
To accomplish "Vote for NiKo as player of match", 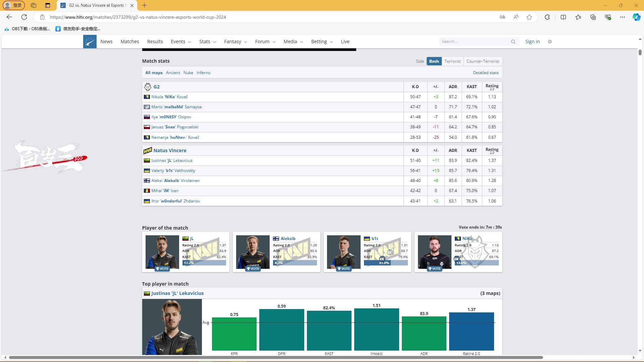I will 435,269.
